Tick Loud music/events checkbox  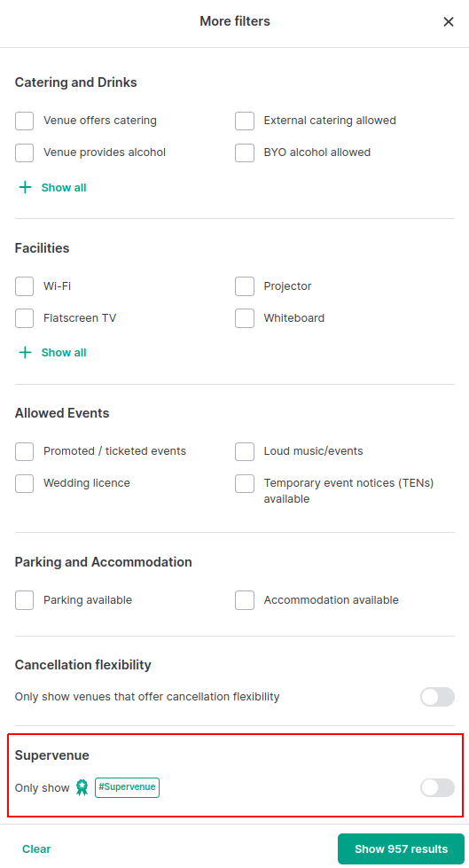click(x=245, y=451)
